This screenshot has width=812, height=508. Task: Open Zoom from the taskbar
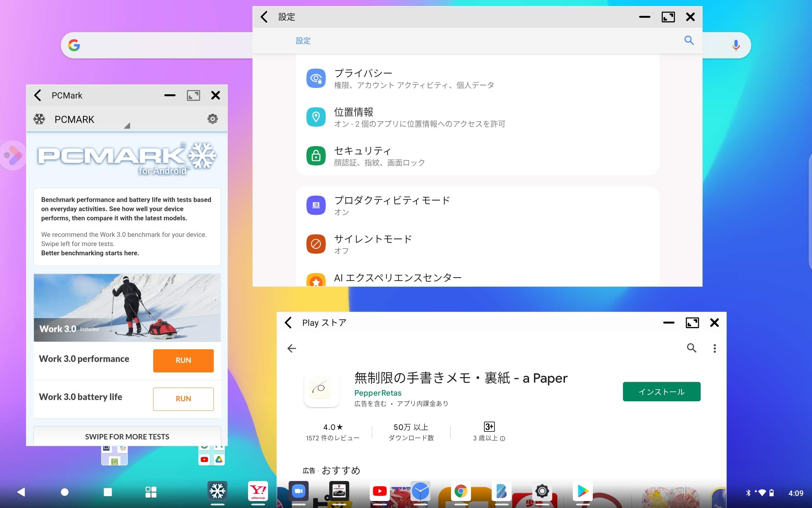(298, 491)
